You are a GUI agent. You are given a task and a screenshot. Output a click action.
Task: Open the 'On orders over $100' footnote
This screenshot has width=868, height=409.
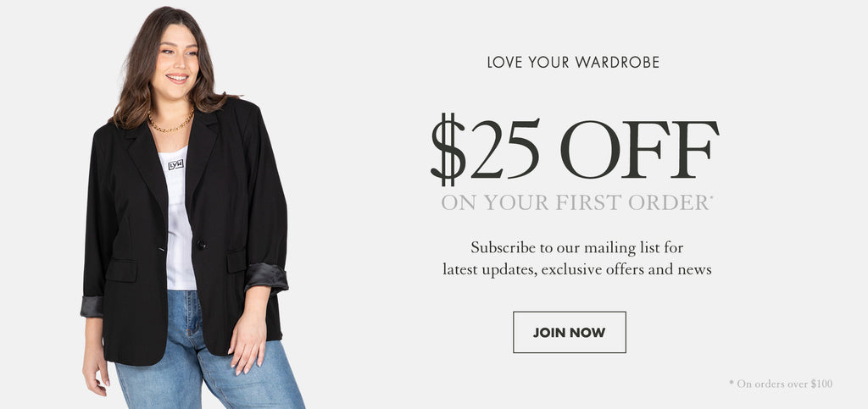(781, 384)
